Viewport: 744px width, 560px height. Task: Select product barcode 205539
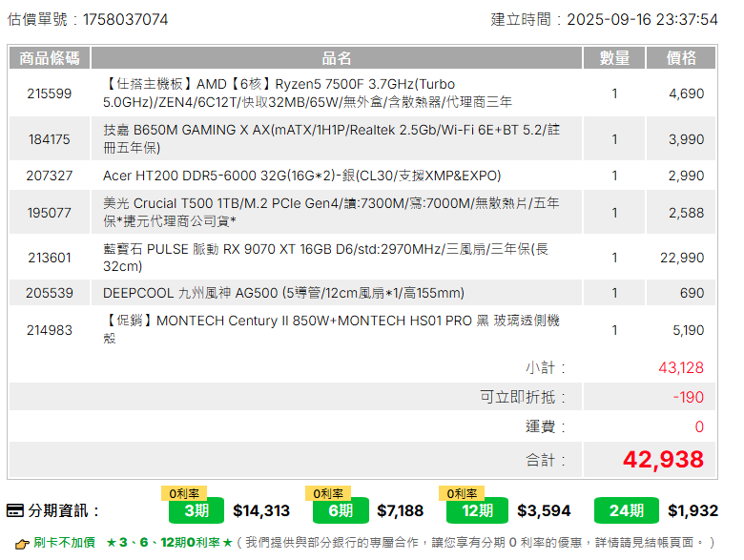pos(50,293)
